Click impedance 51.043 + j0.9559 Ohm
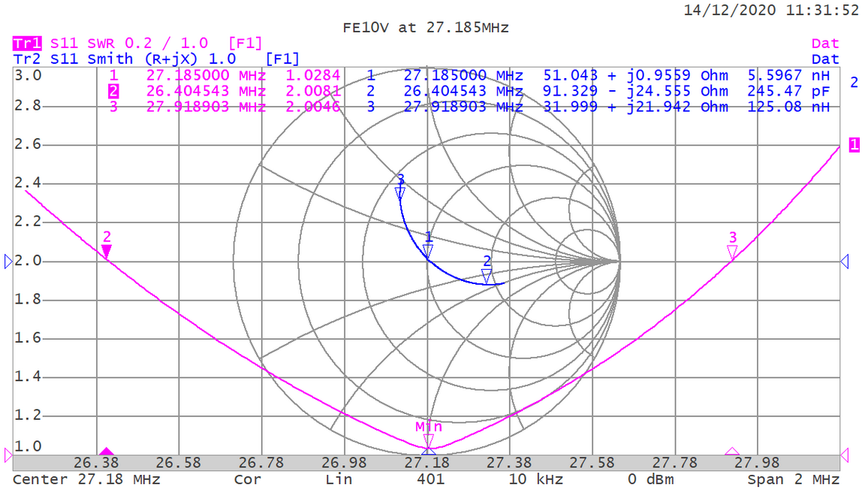The height and width of the screenshot is (502, 868). tap(635, 75)
